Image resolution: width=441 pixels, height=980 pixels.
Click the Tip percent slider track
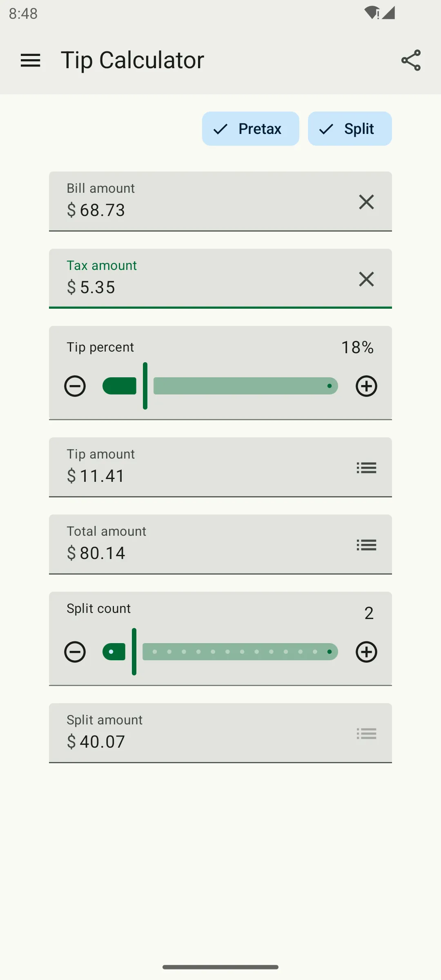pos(220,386)
